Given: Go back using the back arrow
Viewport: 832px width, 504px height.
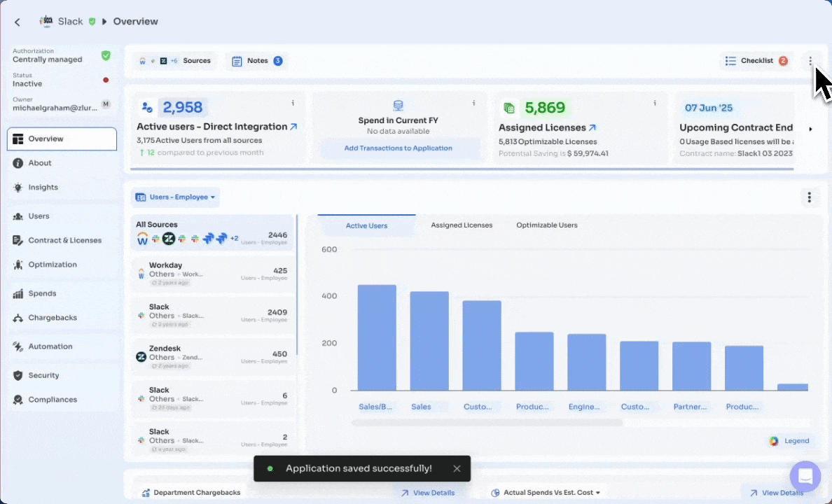Looking at the screenshot, I should tap(18, 22).
